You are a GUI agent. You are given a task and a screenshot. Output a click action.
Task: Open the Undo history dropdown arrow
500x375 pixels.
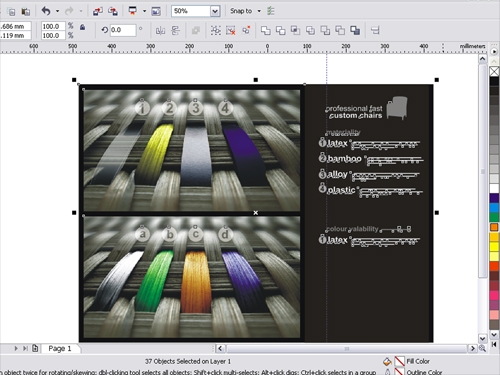pos(57,11)
